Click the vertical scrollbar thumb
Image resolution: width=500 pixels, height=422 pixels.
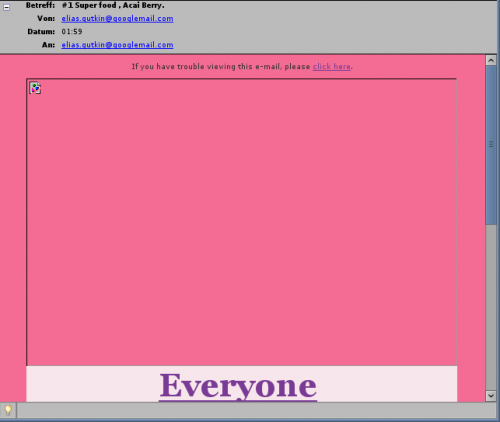491,145
